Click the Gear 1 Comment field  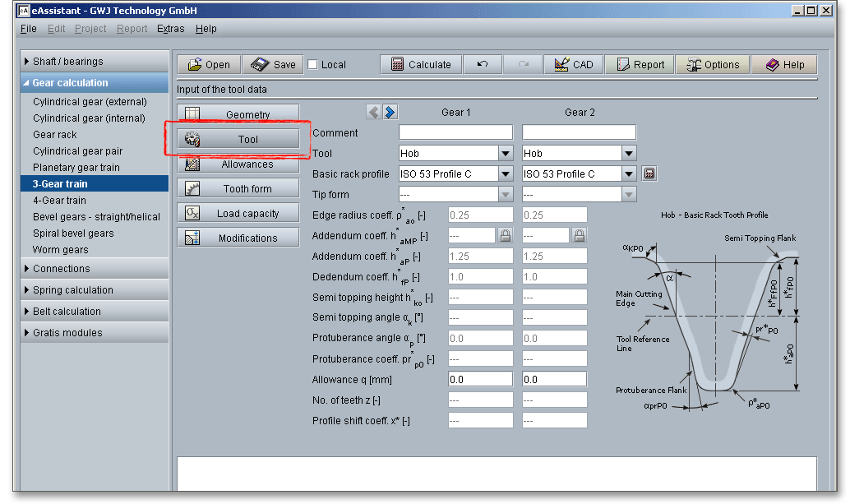[x=455, y=132]
